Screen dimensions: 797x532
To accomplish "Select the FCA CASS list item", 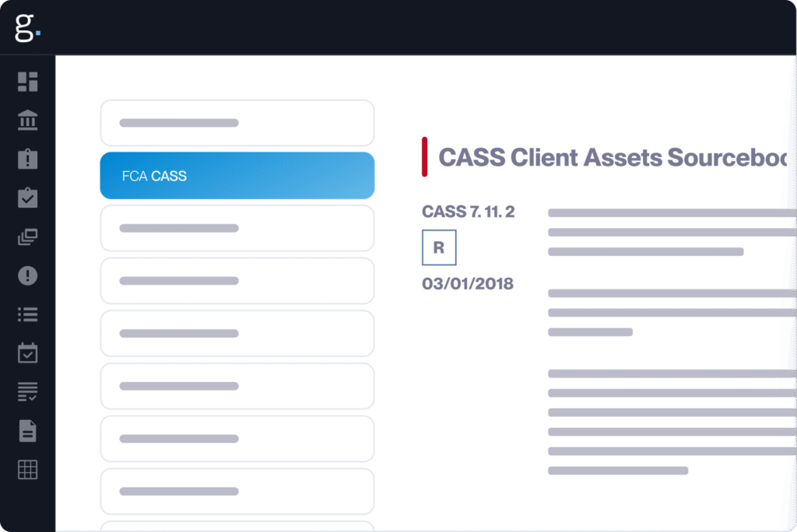I will (x=237, y=176).
